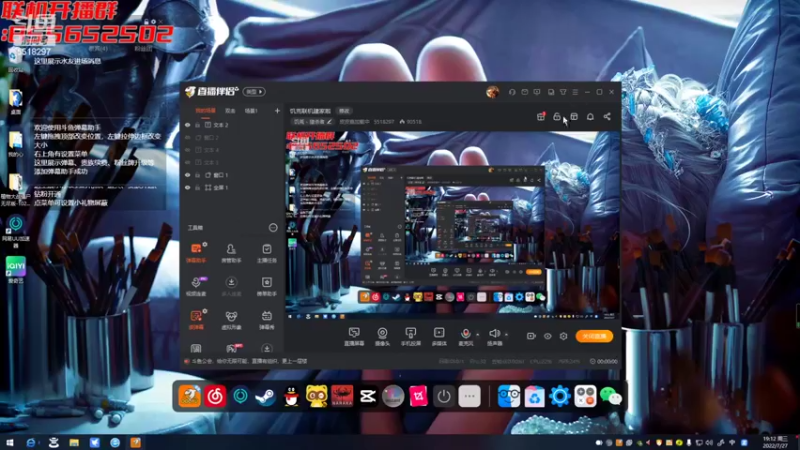
Task: Start recording with the camcorder icon
Action: click(531, 336)
